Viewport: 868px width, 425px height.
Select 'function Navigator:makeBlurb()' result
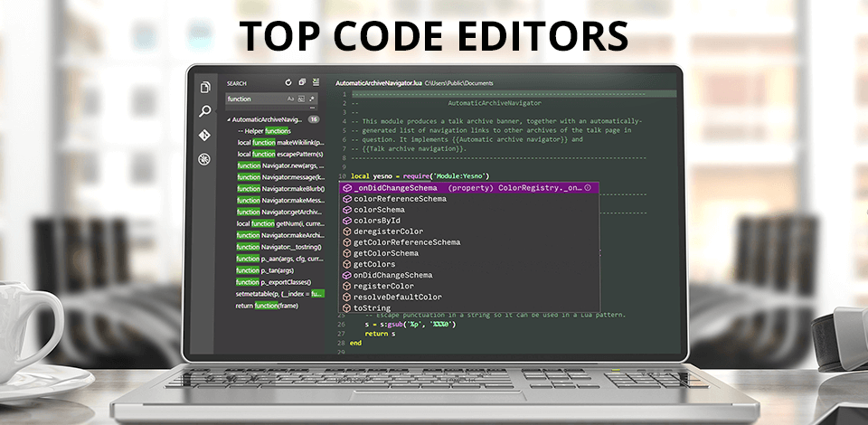pyautogui.click(x=280, y=189)
